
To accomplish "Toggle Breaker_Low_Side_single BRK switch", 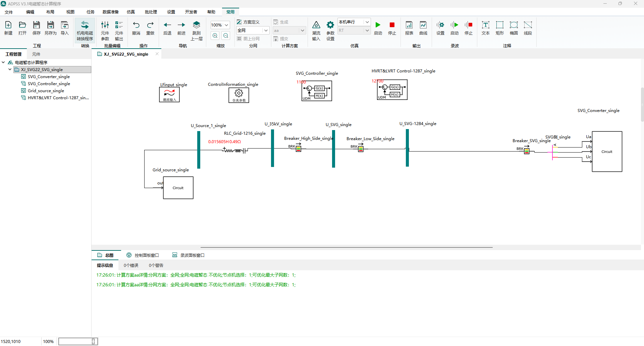I will click(x=361, y=149).
